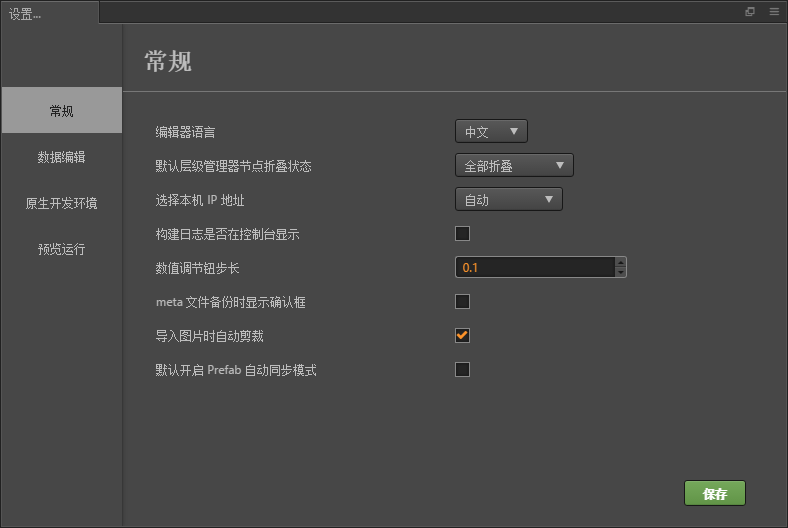
Task: Open the 数据编辑 settings tab
Action: click(x=61, y=157)
